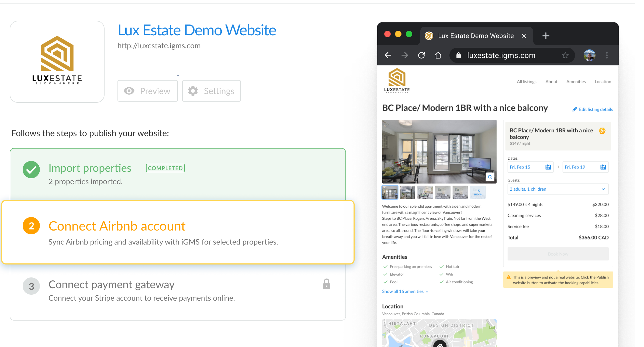Click the gray step 3 circle
644x347 pixels.
point(31,286)
